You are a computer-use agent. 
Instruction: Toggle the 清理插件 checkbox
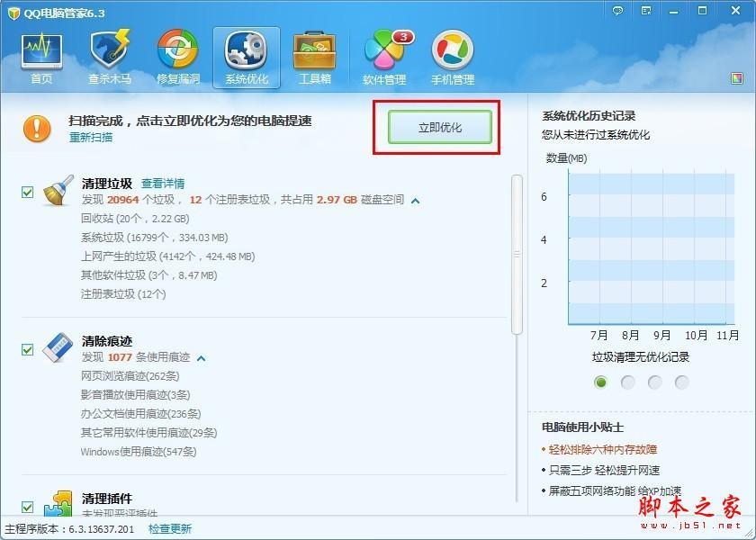[27, 507]
